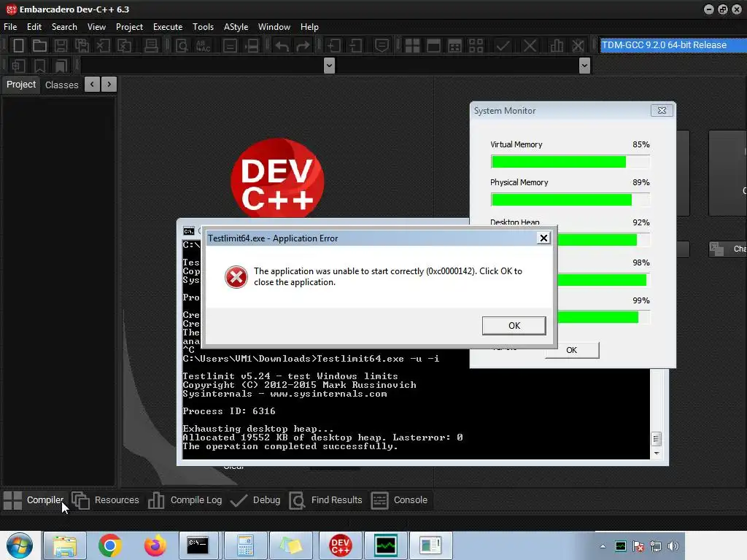Select the Compiler bottom tab
Viewport: 747px width, 560px height.
34,500
